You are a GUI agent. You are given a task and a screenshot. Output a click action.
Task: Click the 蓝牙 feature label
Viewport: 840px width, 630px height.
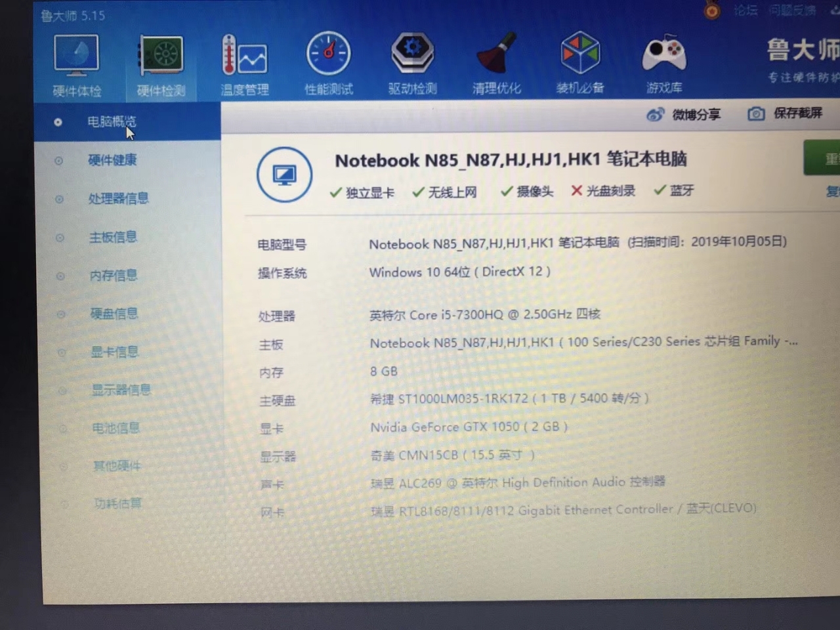click(682, 190)
